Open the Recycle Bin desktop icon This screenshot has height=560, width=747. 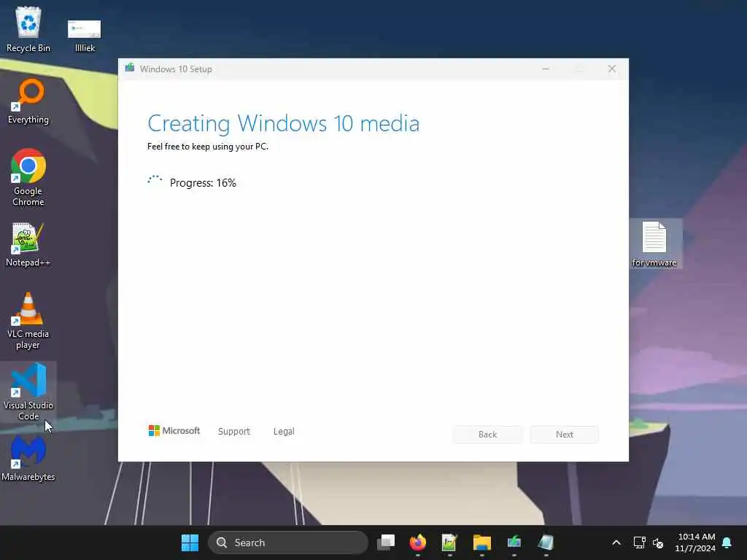pyautogui.click(x=28, y=29)
